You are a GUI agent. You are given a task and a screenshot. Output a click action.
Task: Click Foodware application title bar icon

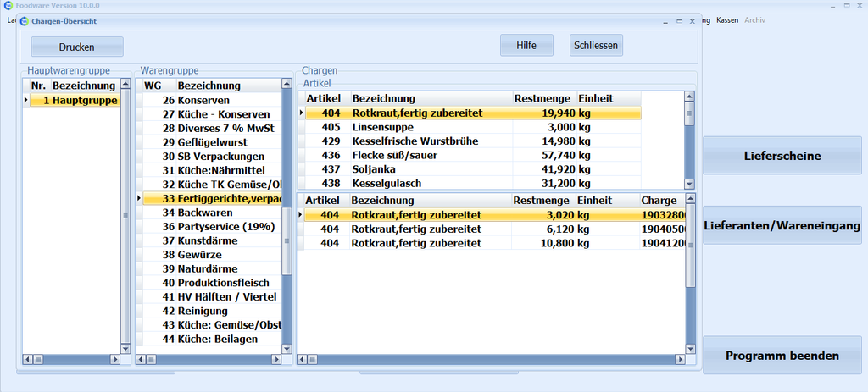pos(8,5)
